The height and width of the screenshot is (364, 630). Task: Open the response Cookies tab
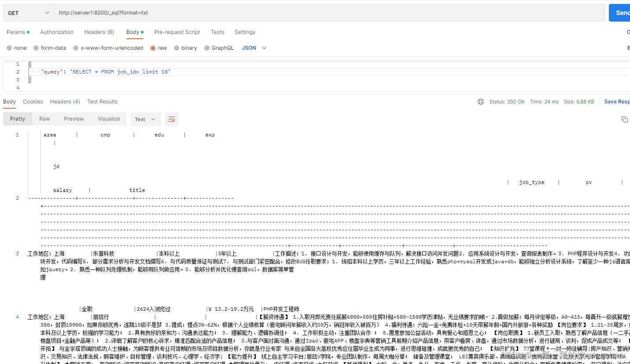coord(33,102)
